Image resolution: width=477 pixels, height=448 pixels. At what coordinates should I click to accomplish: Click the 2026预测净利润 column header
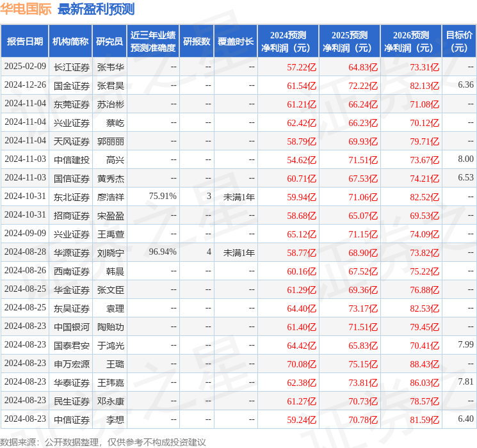(411, 42)
